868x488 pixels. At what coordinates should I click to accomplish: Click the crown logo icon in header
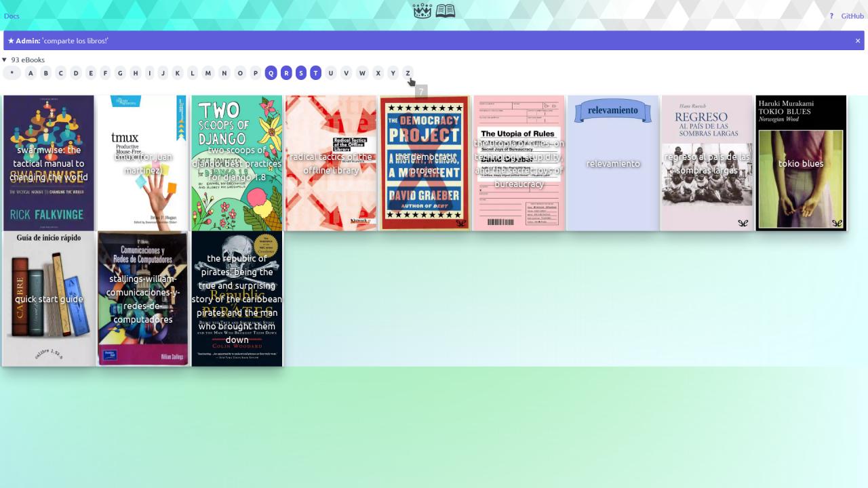422,11
